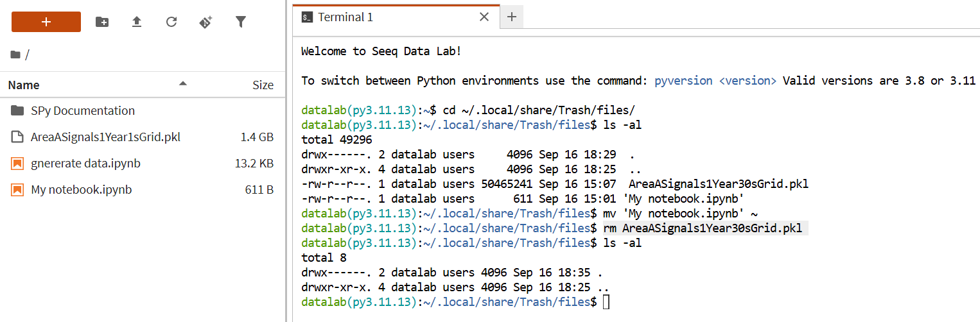Click the terminal command prompt cursor
Viewport: 980px width, 322px height.
click(x=606, y=301)
